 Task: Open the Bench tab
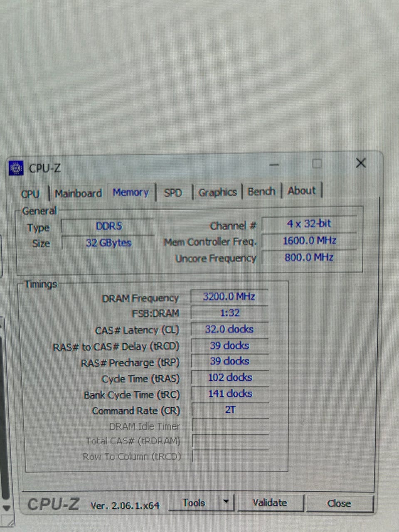click(261, 191)
